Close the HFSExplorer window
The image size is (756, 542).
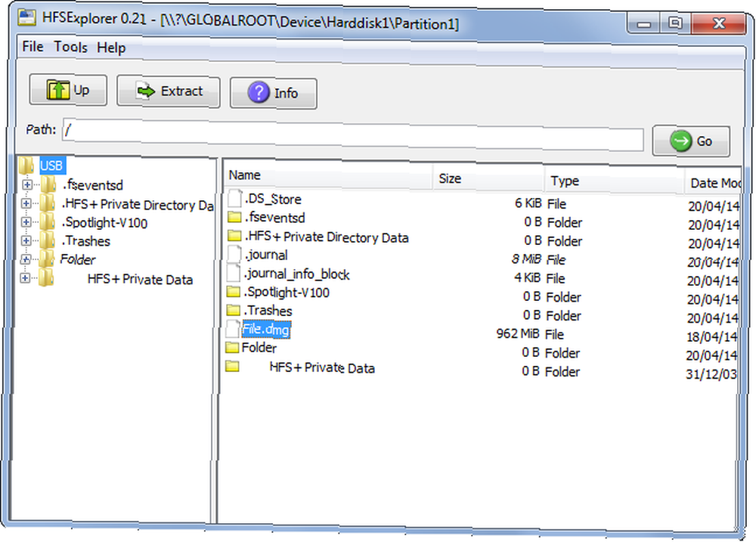(719, 23)
